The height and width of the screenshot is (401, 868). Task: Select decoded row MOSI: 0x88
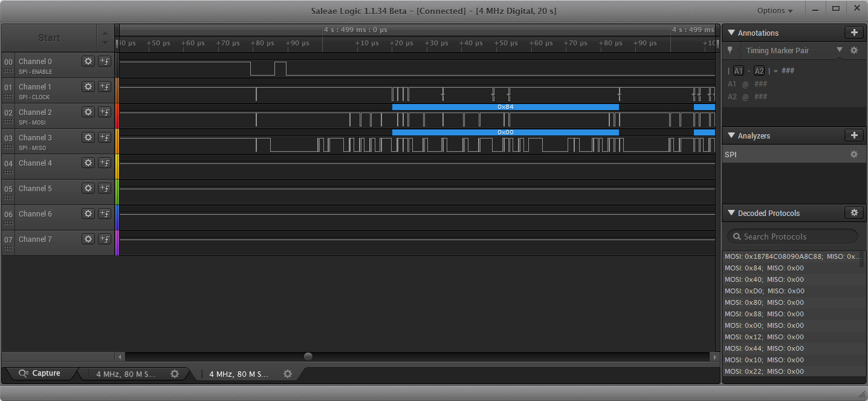(791, 314)
